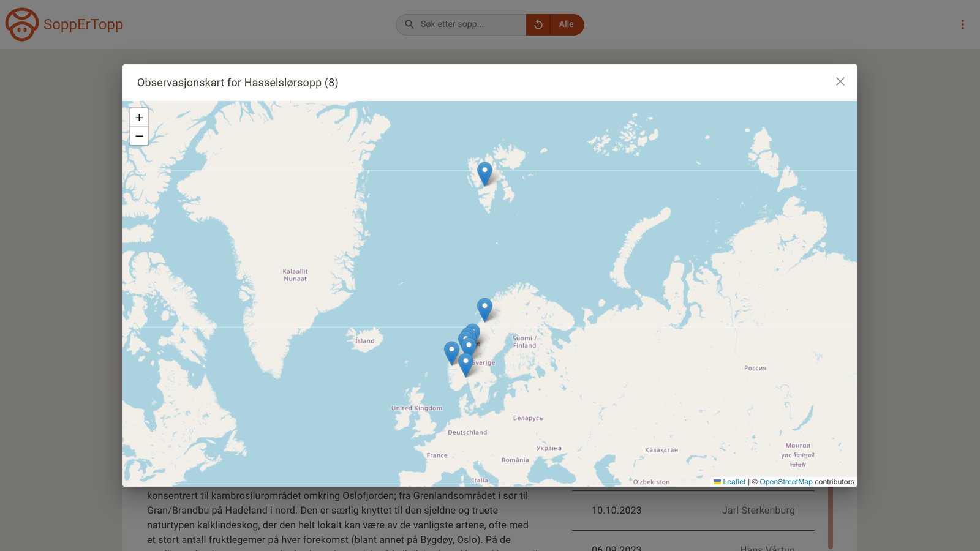Click the search magnifier icon

(409, 24)
